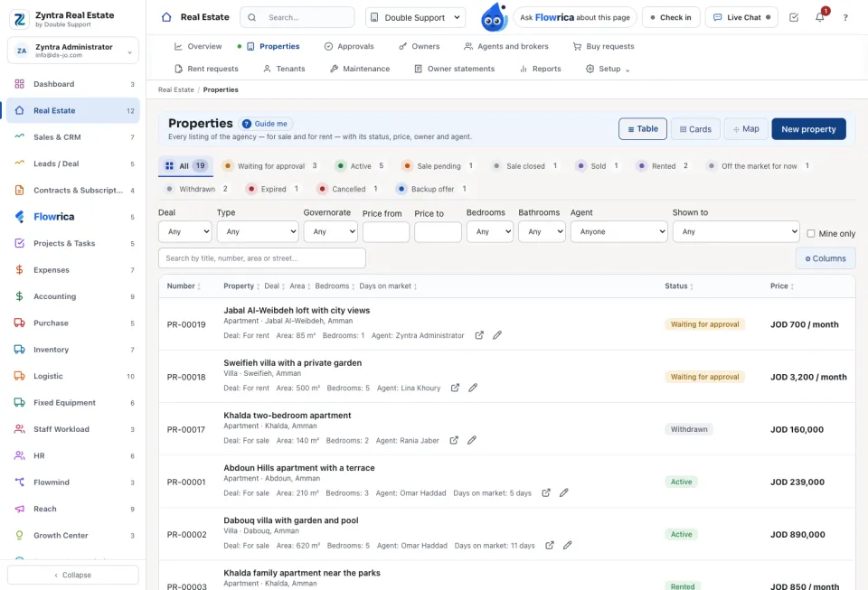The width and height of the screenshot is (868, 590).
Task: Open the Type filter dropdown
Action: point(258,231)
